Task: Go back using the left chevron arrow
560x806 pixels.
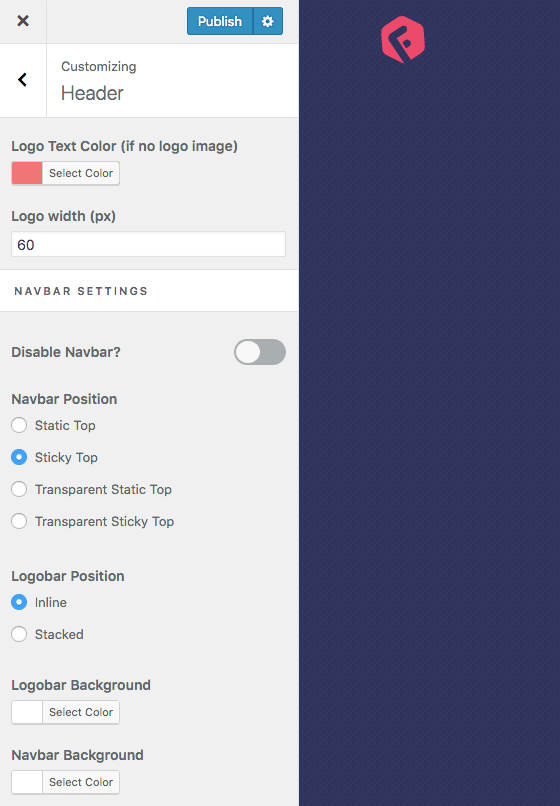Action: (x=23, y=80)
